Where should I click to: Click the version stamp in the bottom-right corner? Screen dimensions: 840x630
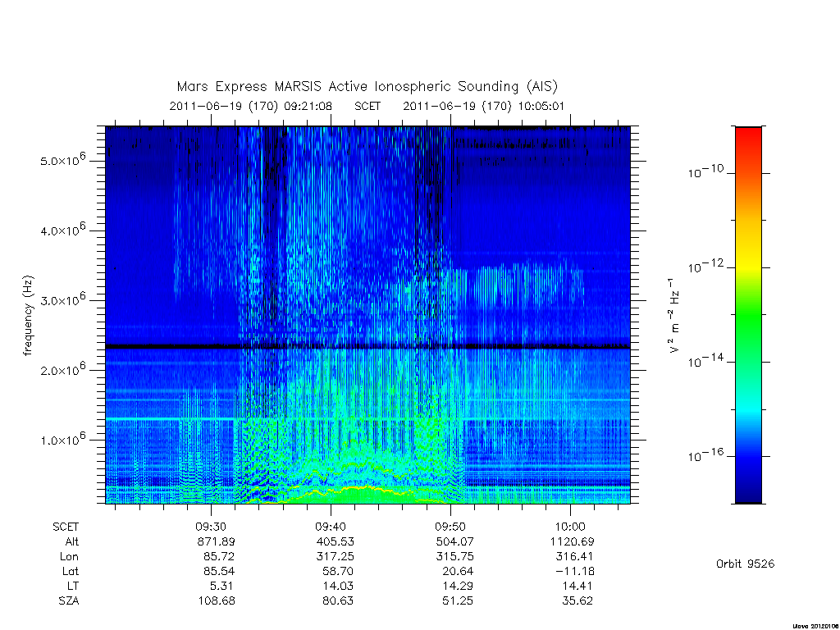(815, 626)
